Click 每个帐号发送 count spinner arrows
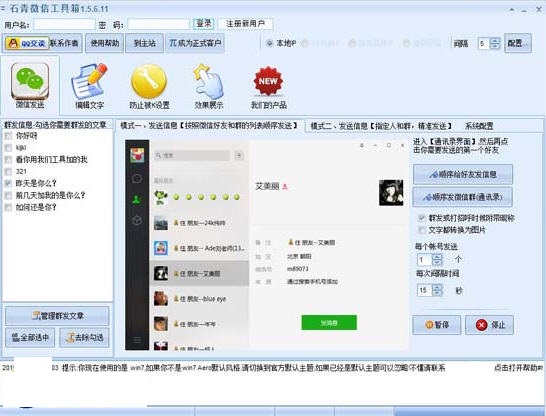This screenshot has height=416, width=546. coord(437,259)
